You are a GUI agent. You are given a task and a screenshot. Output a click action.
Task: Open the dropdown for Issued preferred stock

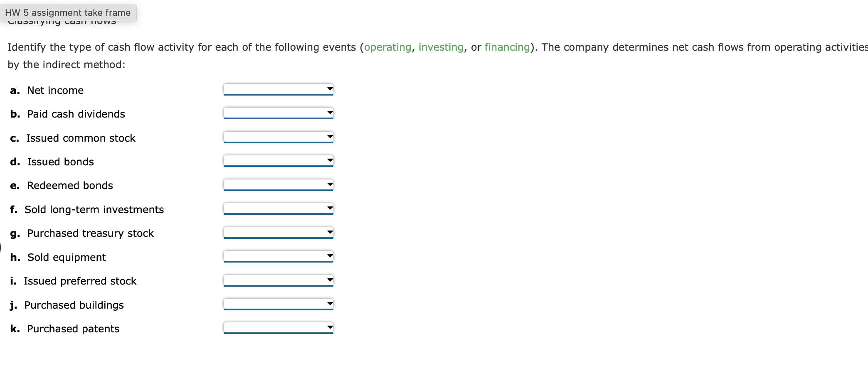point(278,279)
